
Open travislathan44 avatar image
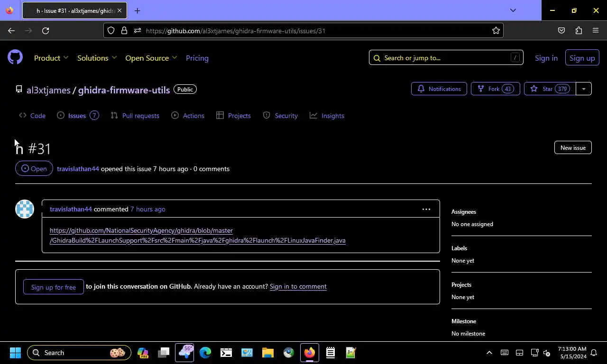pos(25,209)
